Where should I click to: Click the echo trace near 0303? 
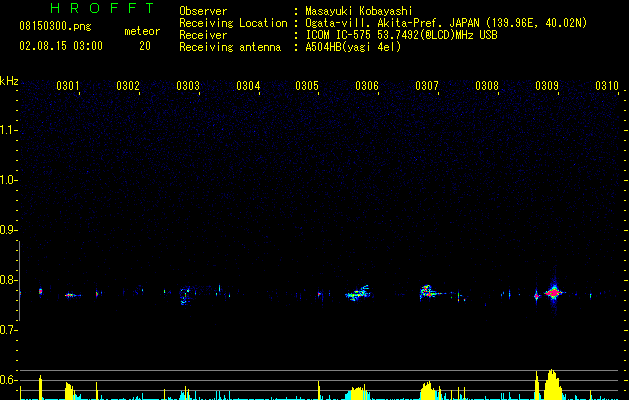pyautogui.click(x=185, y=296)
